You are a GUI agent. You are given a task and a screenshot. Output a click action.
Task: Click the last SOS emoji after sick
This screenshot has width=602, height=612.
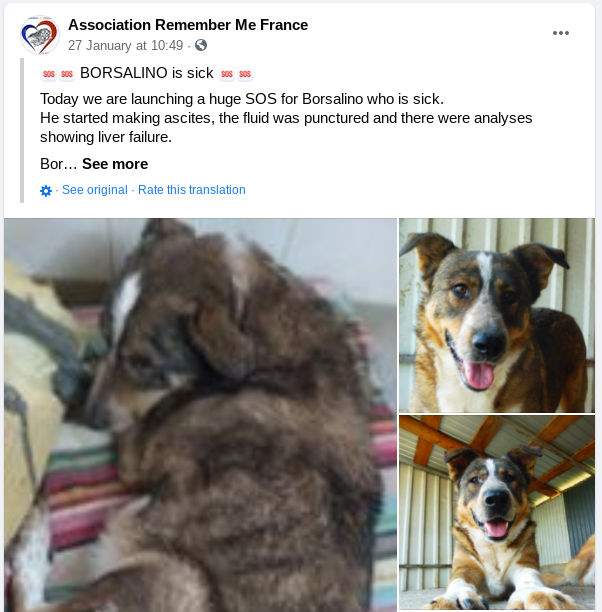[245, 74]
